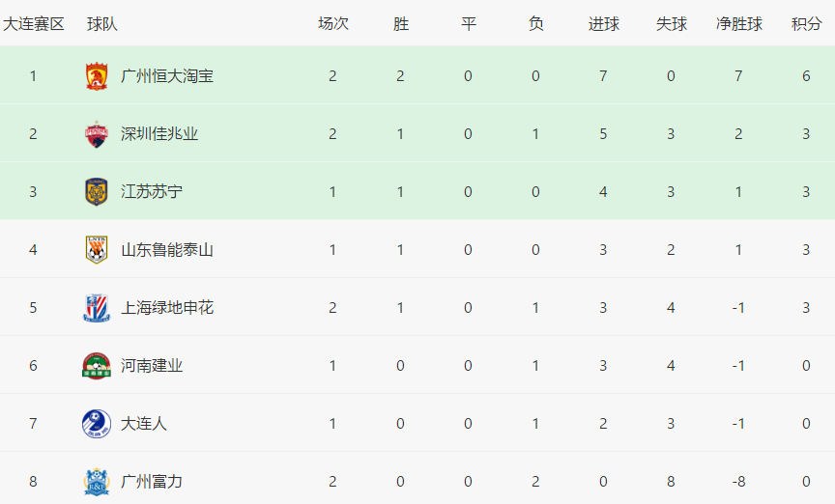Click the Dalian Pro (大连人) team badge

click(97, 423)
